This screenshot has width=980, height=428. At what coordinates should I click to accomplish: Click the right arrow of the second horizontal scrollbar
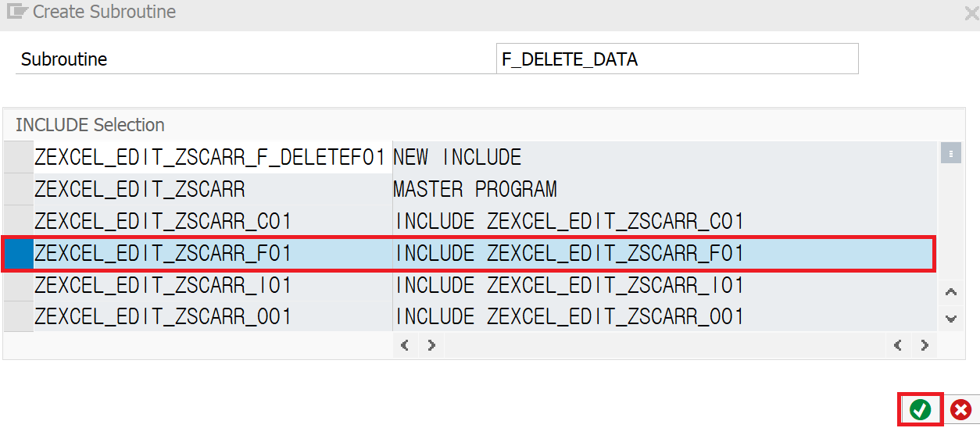925,344
